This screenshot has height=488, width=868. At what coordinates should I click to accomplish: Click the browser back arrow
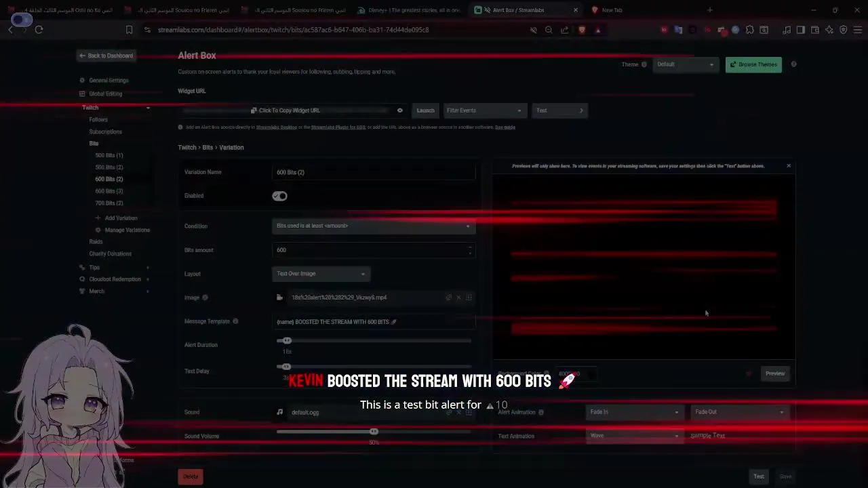coord(11,30)
